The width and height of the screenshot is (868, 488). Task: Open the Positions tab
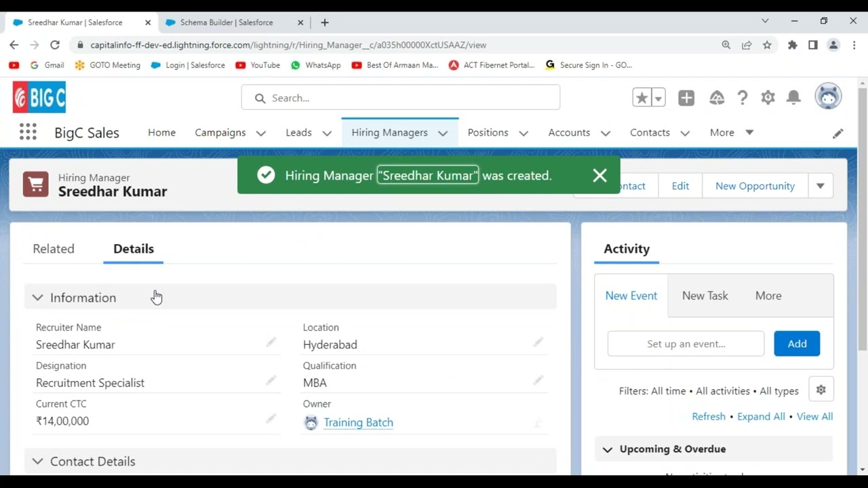pos(488,132)
